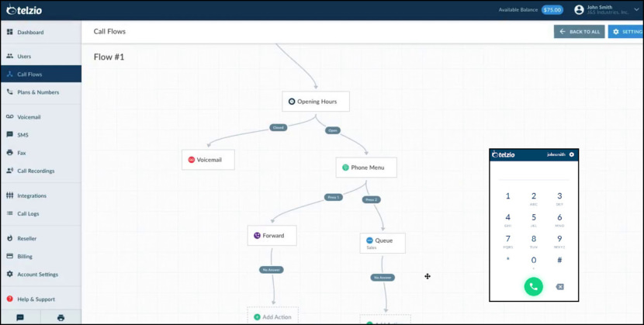Dial 0 on the keypad
The image size is (644, 325).
pyautogui.click(x=534, y=261)
